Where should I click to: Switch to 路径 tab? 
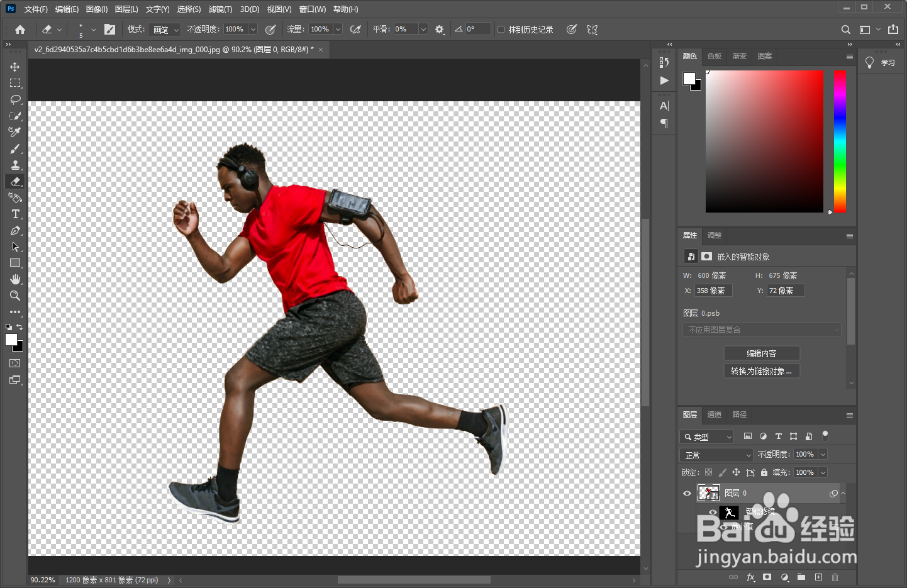(x=740, y=414)
